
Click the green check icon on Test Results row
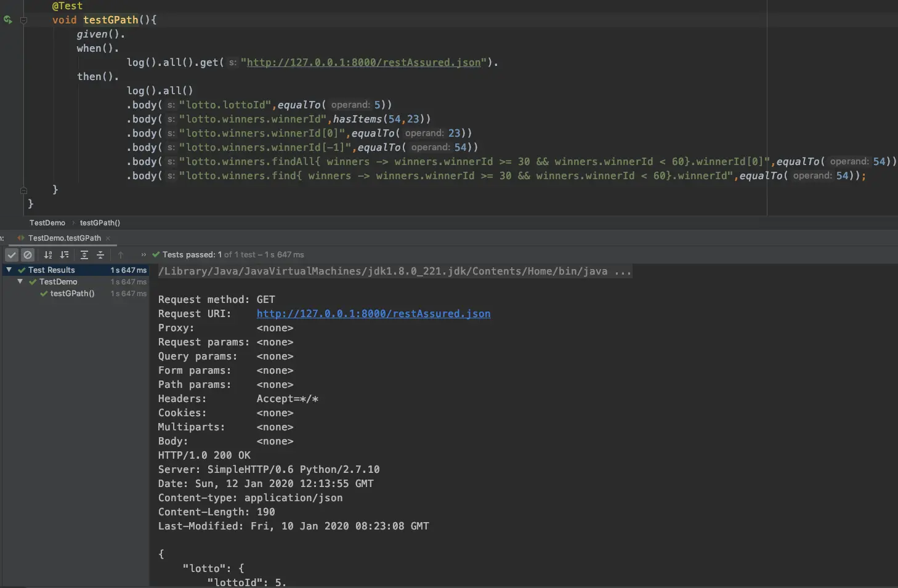22,270
